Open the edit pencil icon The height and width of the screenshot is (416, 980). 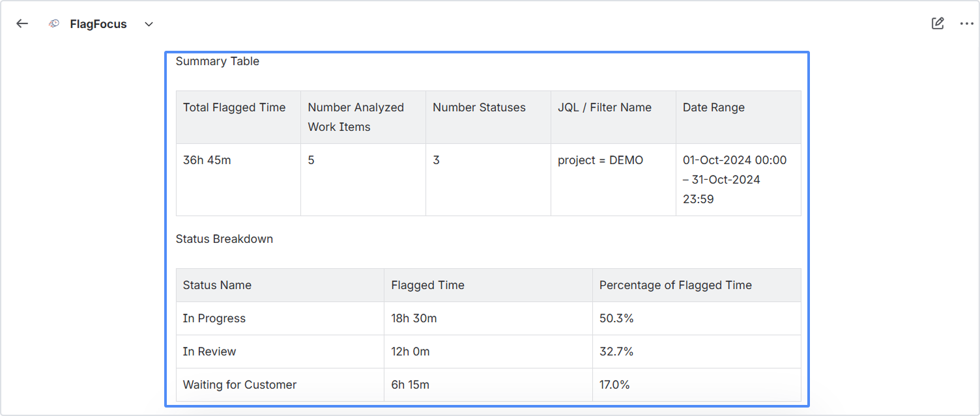point(938,23)
